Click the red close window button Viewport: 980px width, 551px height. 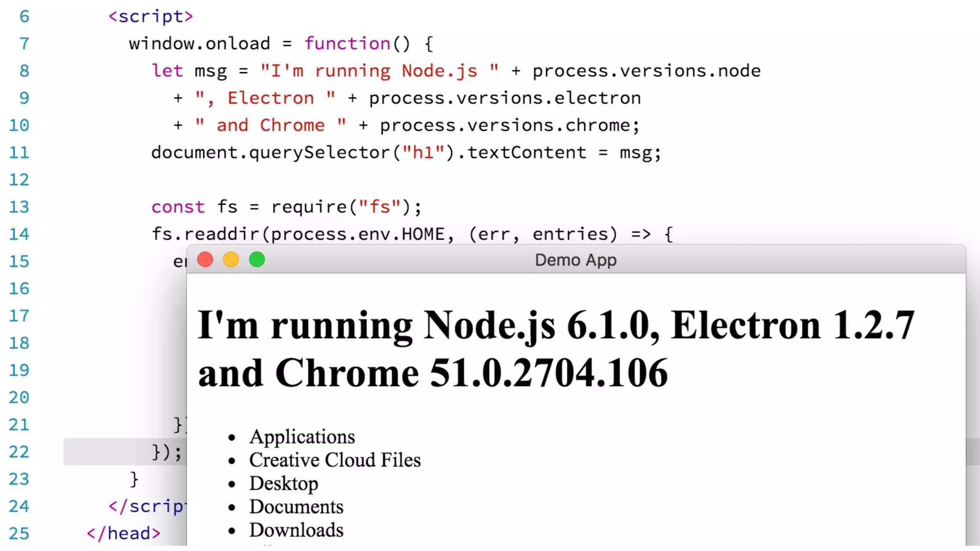coord(205,260)
